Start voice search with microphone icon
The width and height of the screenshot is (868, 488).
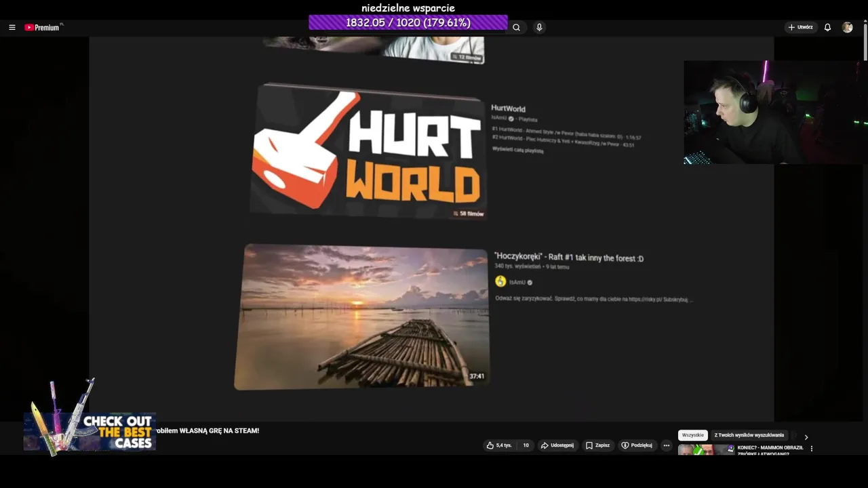(x=539, y=27)
